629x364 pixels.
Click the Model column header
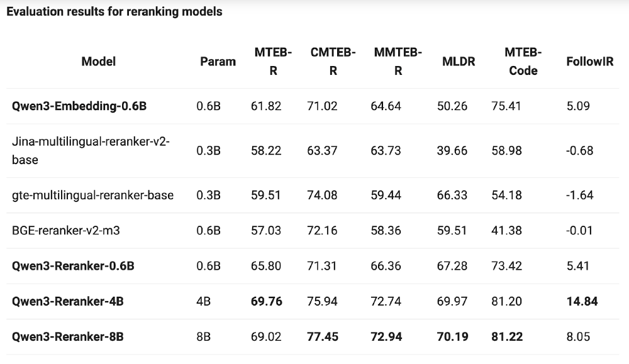pyautogui.click(x=99, y=62)
